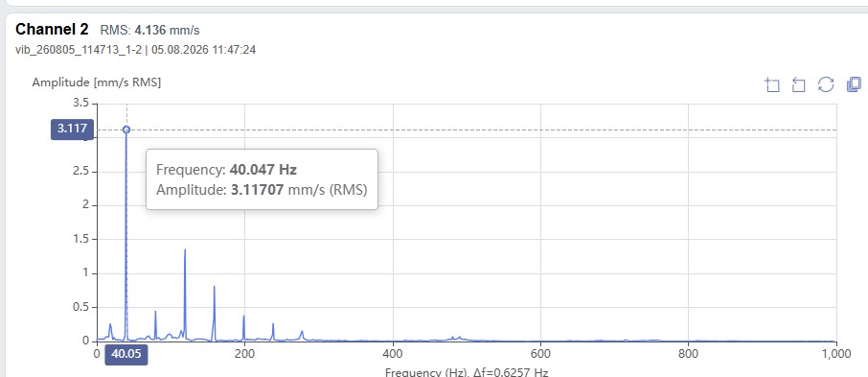Click the restore/refresh chart icon

click(826, 84)
